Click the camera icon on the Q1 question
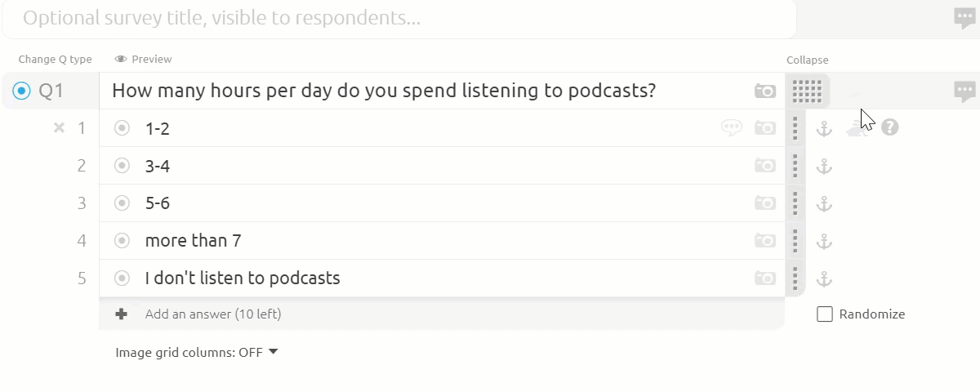Viewport: 980px width, 392px height. tap(765, 91)
